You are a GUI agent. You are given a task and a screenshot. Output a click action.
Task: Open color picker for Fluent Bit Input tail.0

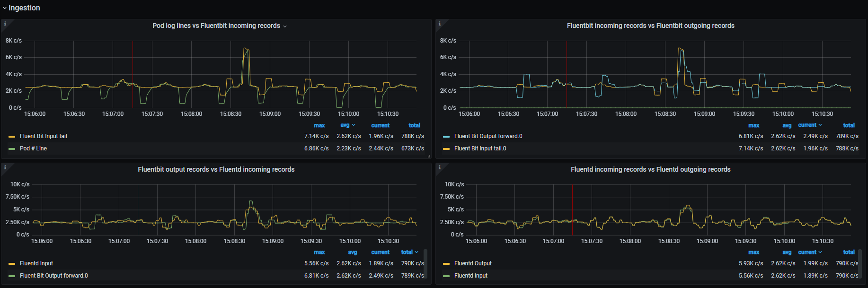tap(446, 149)
